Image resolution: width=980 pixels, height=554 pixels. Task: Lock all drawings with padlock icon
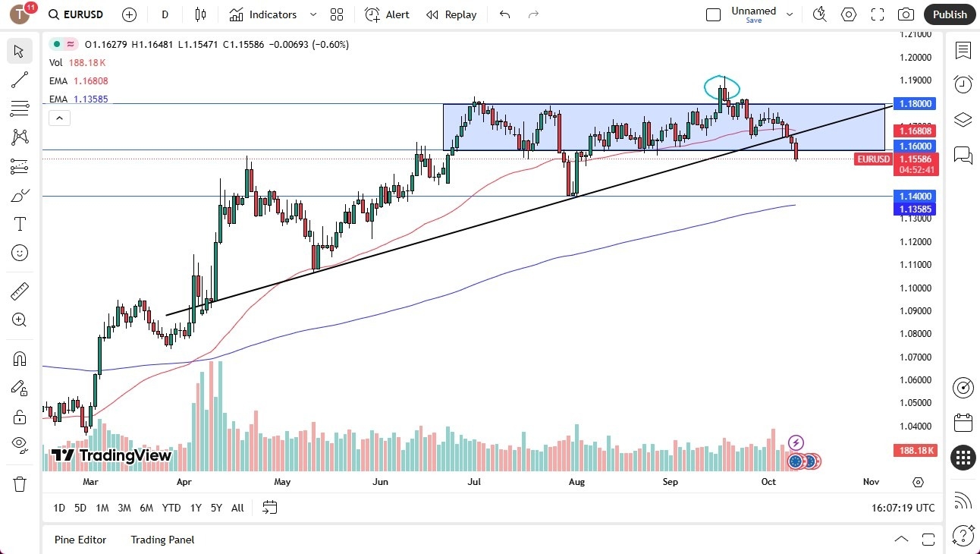[20, 417]
